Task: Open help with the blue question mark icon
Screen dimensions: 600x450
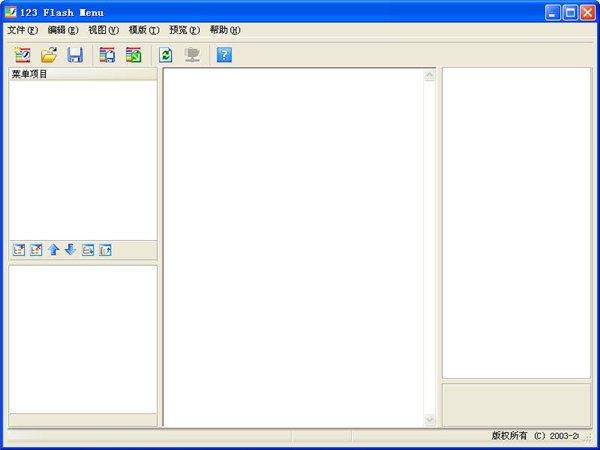Action: coord(224,55)
